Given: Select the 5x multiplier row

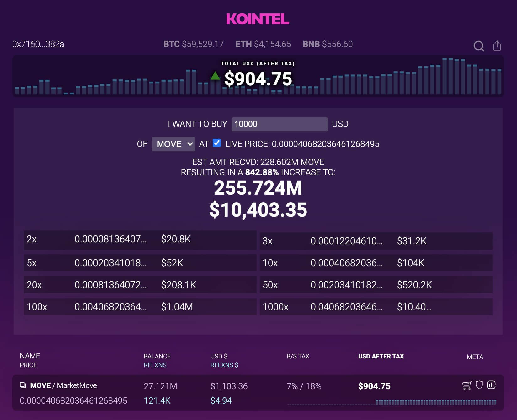Looking at the screenshot, I should click(140, 263).
